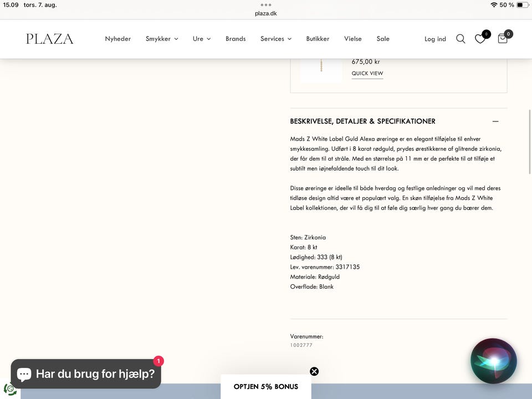Screen dimensions: 532x399
Task: Open the search magnifier icon
Action: [461, 39]
